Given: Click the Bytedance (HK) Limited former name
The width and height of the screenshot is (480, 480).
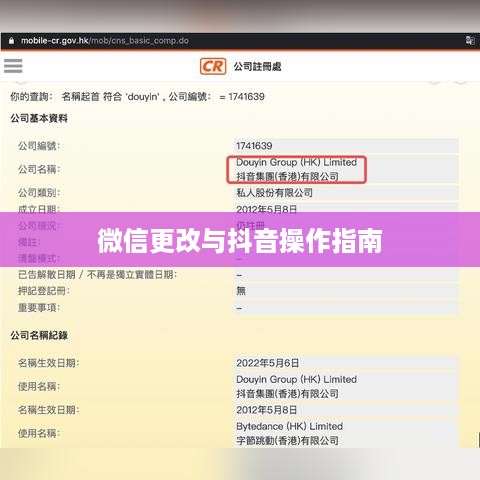Looking at the screenshot, I should tap(289, 426).
